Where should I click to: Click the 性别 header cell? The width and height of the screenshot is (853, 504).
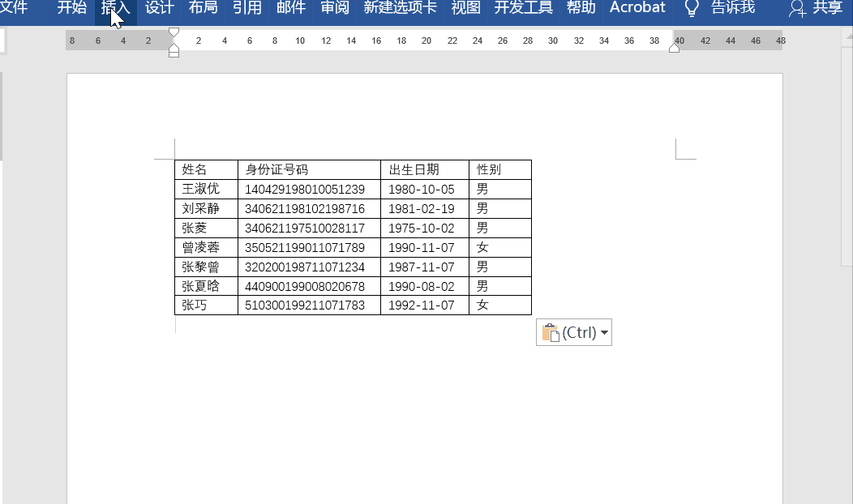pyautogui.click(x=500, y=169)
